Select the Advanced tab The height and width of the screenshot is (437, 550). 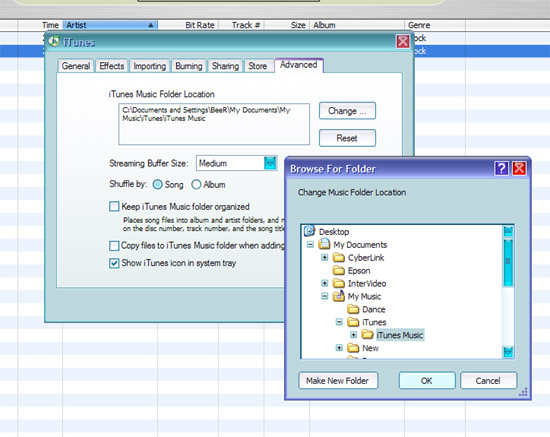pyautogui.click(x=299, y=65)
